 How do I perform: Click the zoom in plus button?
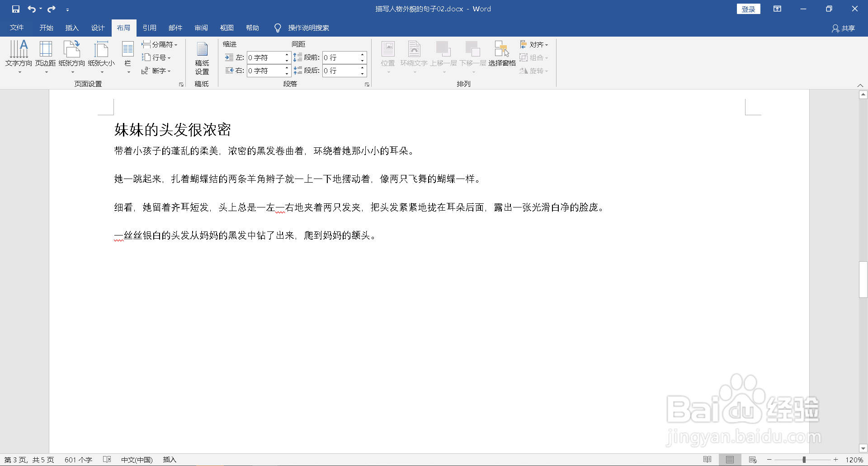point(836,460)
